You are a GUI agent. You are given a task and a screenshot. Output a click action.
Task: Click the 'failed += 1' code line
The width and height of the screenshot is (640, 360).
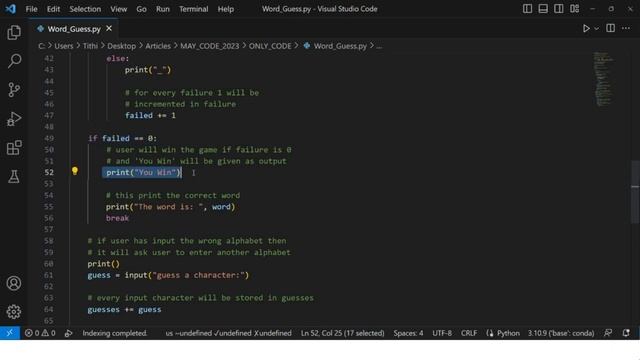[150, 116]
